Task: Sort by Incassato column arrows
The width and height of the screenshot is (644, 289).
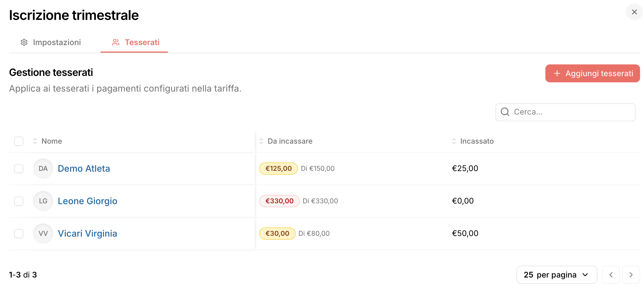Action: tap(454, 141)
